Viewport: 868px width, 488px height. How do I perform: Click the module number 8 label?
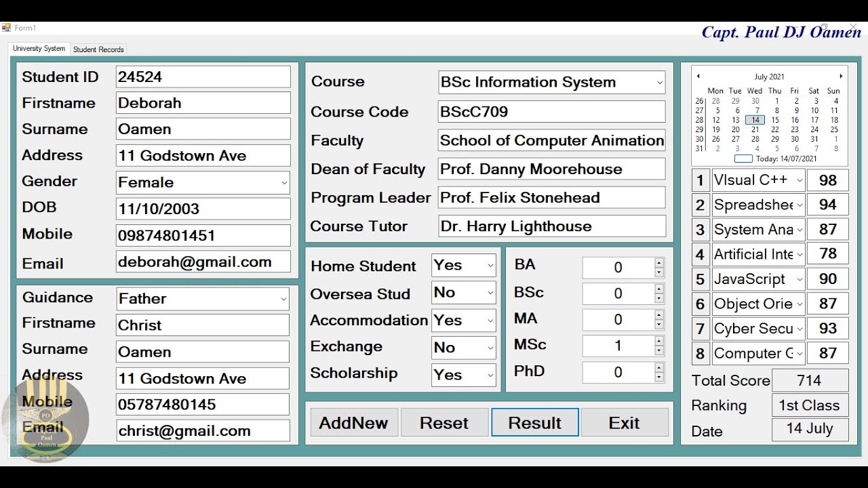(x=701, y=354)
